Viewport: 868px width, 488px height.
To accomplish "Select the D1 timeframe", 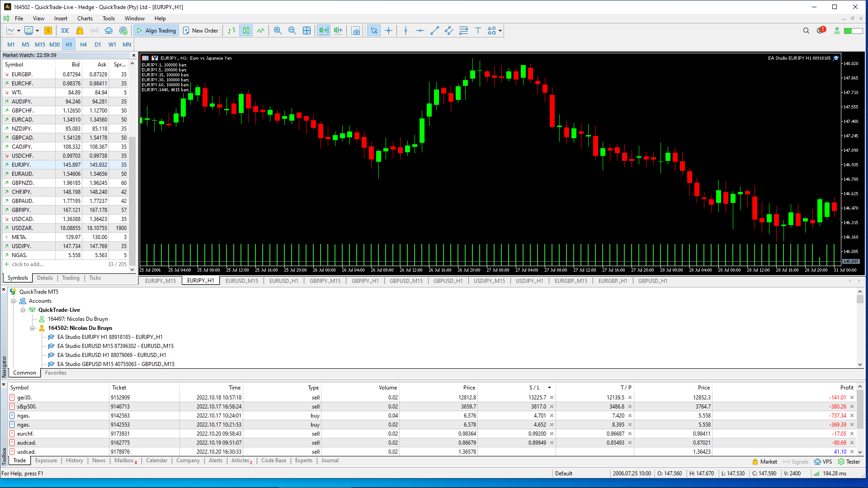I will point(98,45).
